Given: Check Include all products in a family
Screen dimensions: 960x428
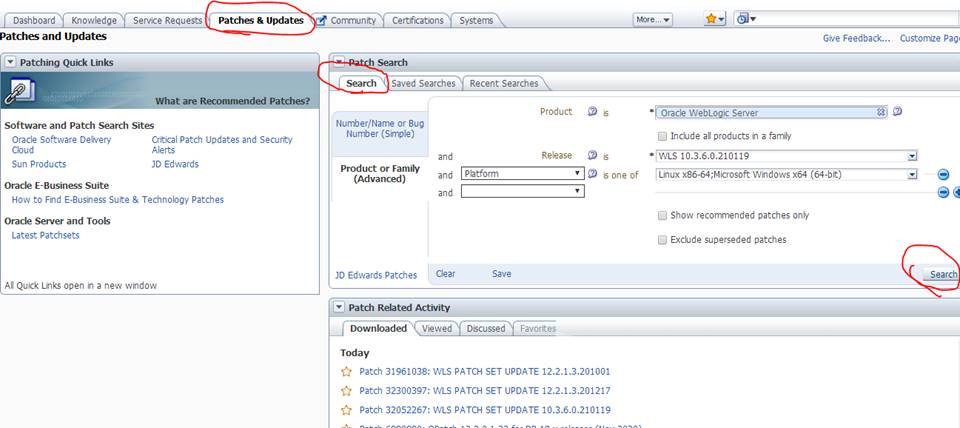Looking at the screenshot, I should click(x=662, y=136).
